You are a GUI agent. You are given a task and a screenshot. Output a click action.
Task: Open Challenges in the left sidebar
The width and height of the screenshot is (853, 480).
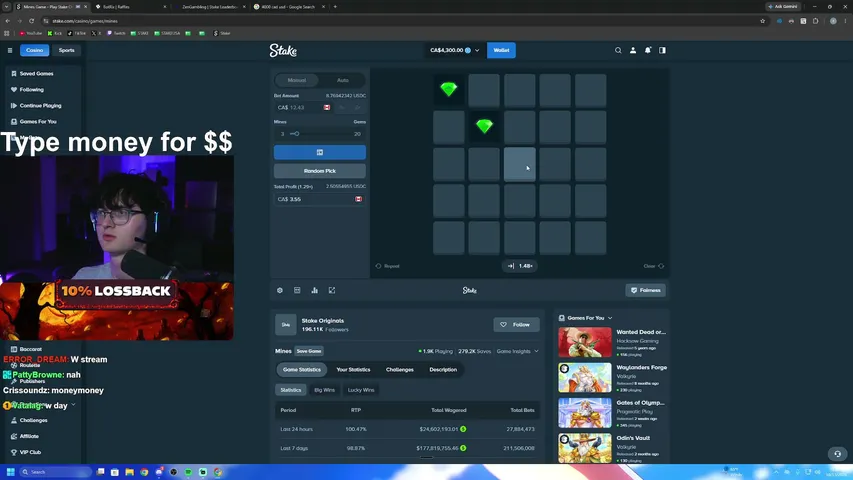33,420
